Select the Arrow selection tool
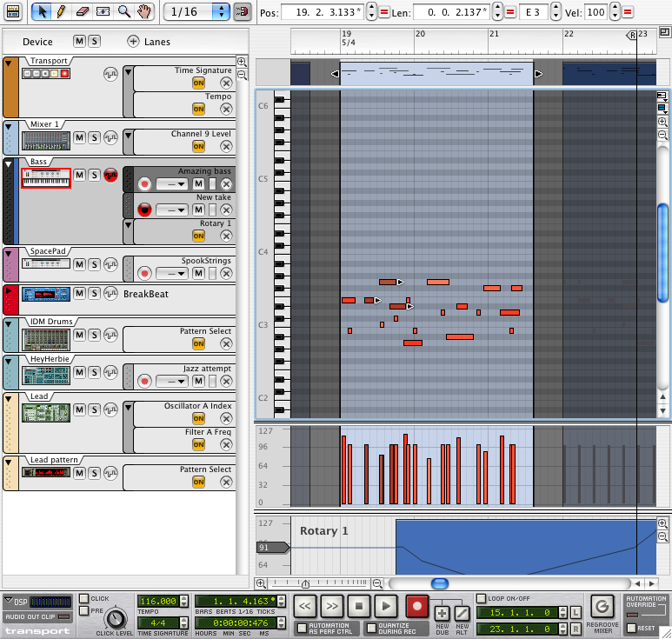The height and width of the screenshot is (639, 672). coord(42,11)
